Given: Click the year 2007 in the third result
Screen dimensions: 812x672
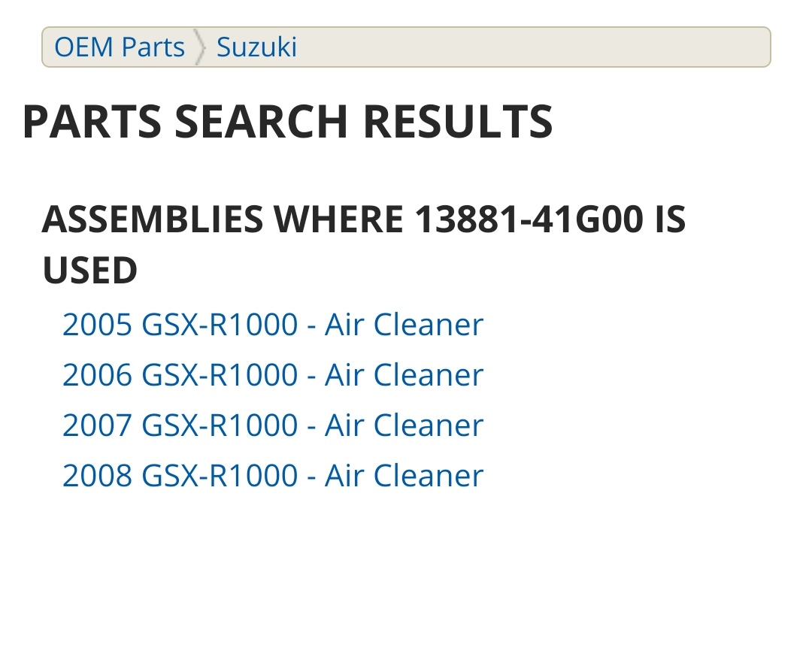Looking at the screenshot, I should [x=96, y=425].
